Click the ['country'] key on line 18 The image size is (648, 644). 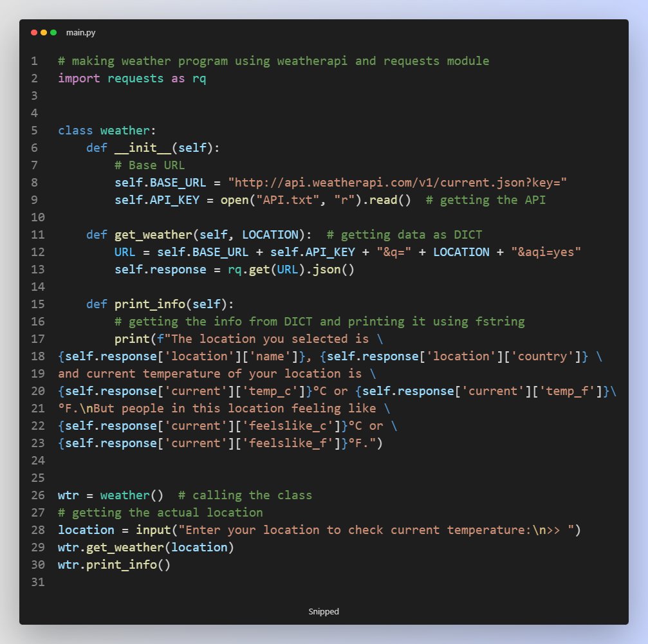tap(542, 356)
